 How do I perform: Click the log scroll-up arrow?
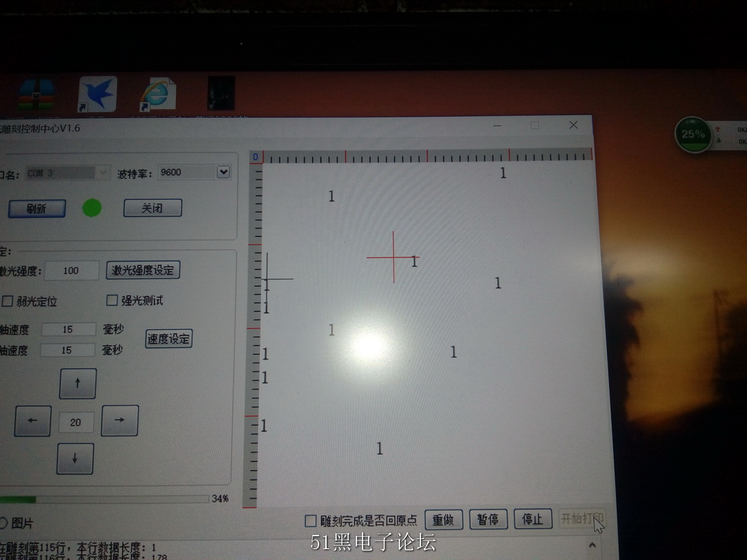(592, 545)
